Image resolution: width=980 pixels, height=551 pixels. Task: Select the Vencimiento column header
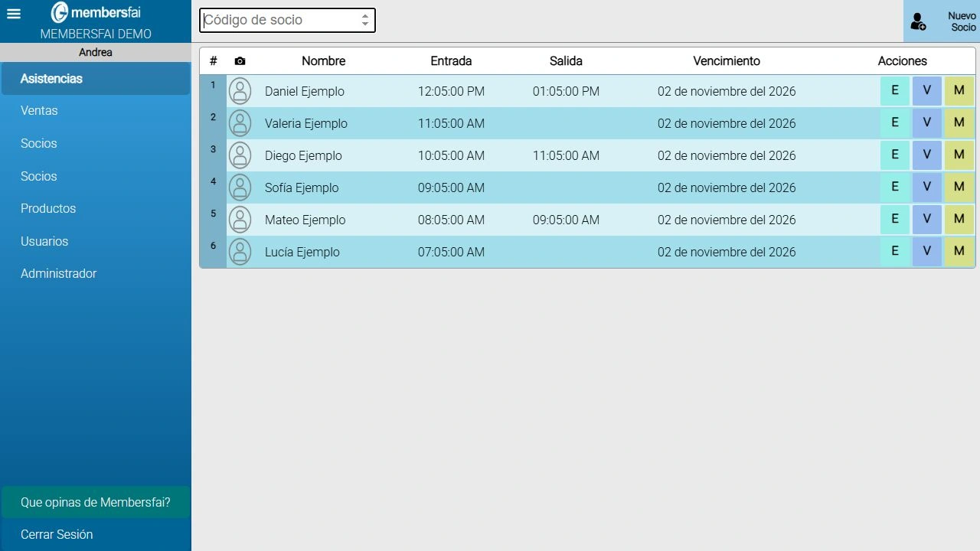[727, 61]
